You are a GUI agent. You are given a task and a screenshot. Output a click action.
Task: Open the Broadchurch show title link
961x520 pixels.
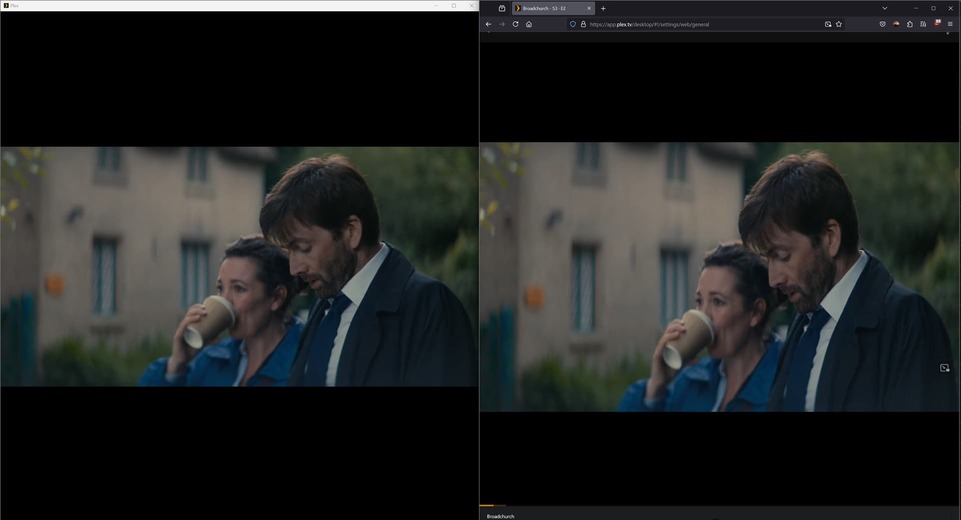(500, 516)
